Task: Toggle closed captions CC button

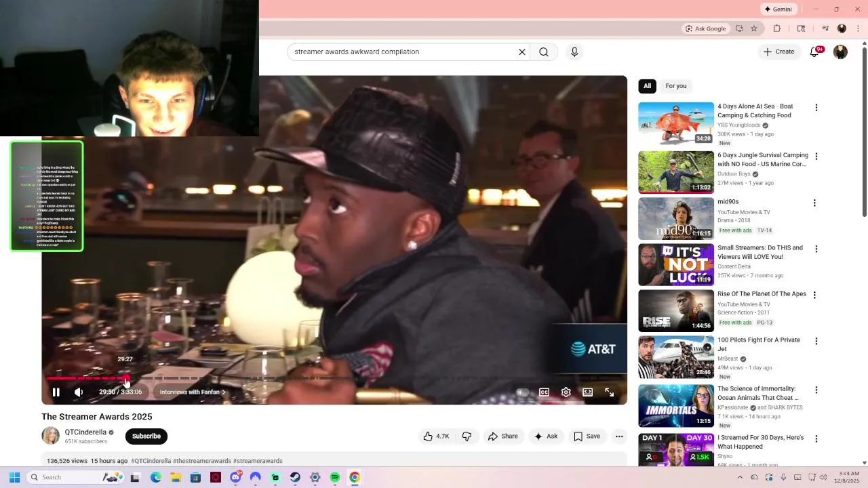Action: pyautogui.click(x=544, y=392)
